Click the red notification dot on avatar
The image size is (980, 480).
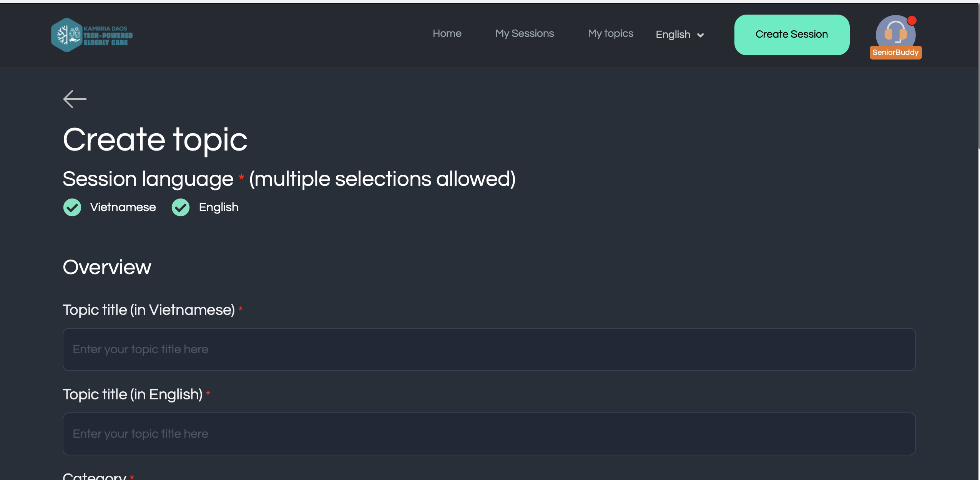point(912,20)
